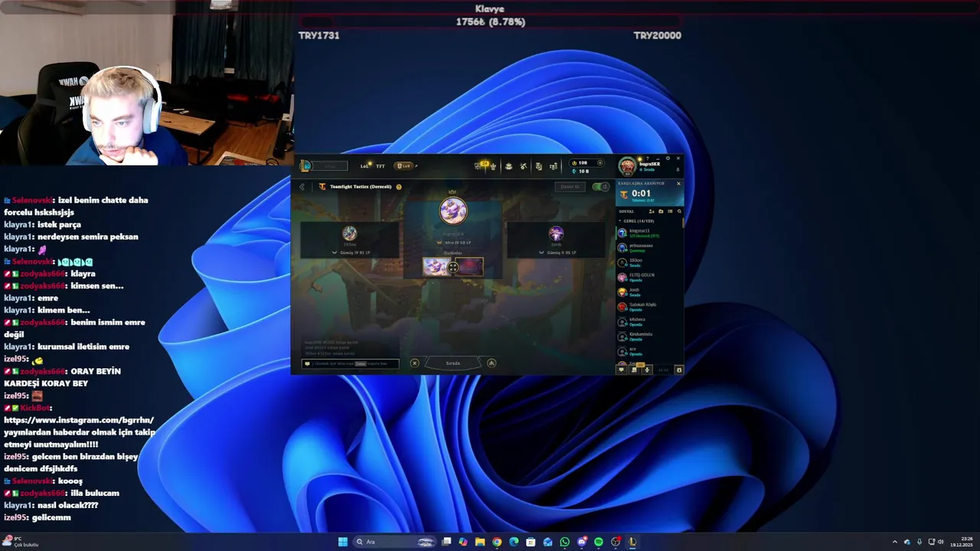Open bugraSKR profile avatar

click(627, 166)
